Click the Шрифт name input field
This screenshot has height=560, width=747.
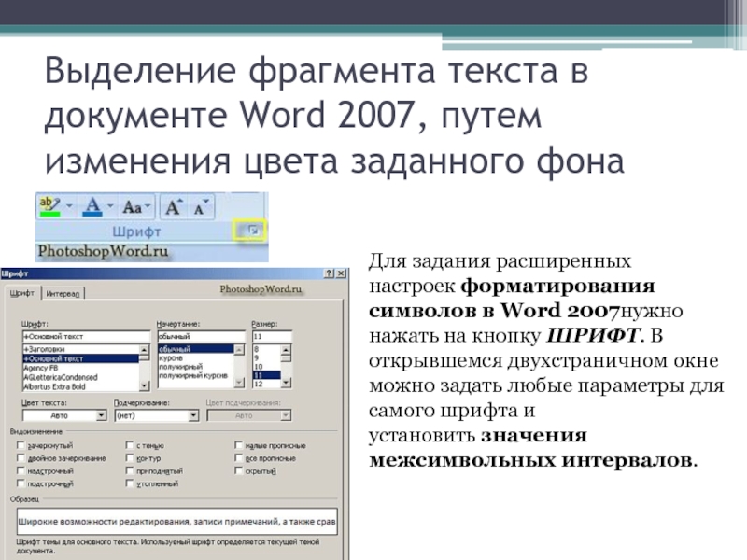tap(86, 336)
